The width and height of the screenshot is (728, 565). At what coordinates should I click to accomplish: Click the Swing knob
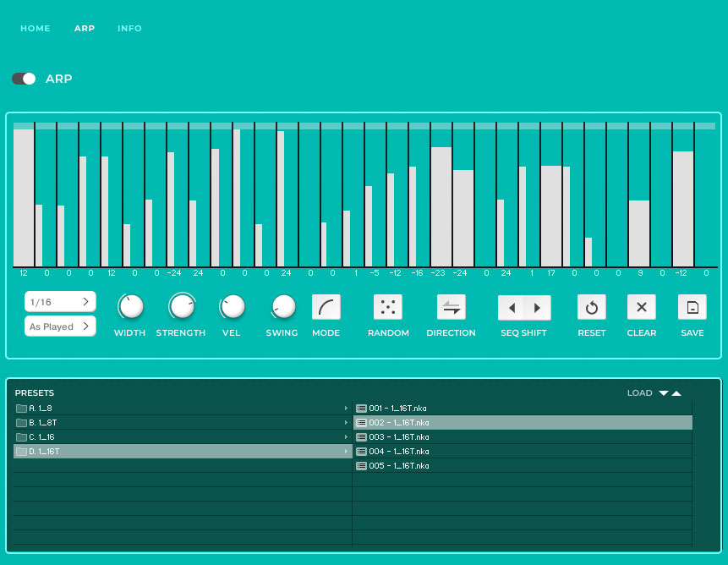pyautogui.click(x=282, y=307)
